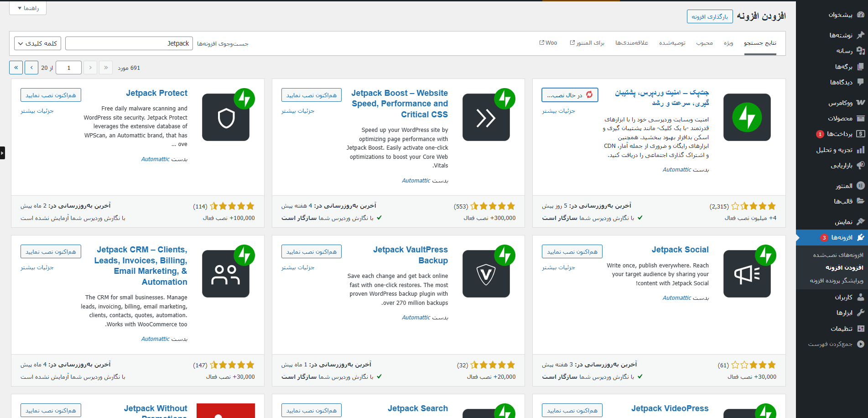Click the plugin search field containing Jetpack

click(x=129, y=43)
